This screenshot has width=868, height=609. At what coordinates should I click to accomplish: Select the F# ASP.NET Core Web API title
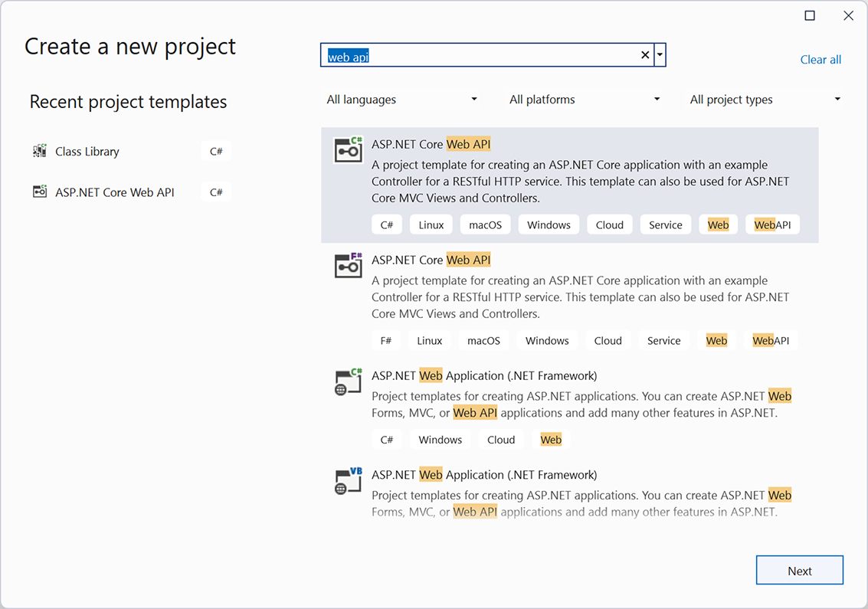click(431, 260)
